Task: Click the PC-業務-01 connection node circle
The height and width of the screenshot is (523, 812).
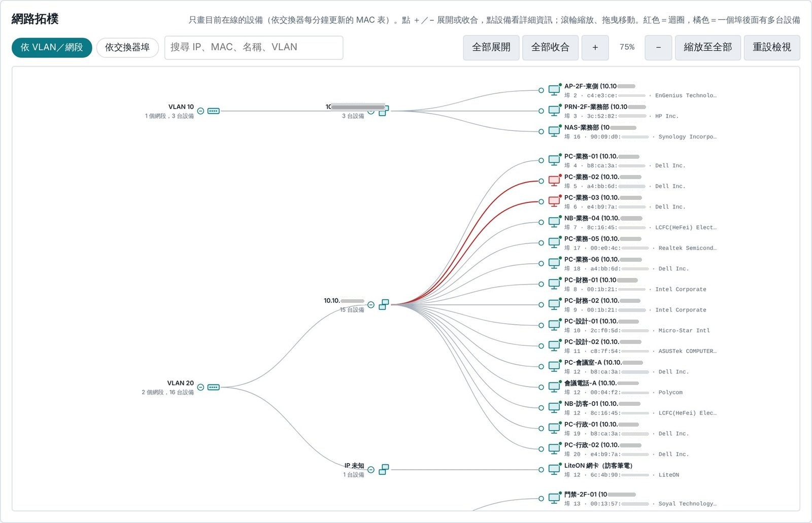Action: 541,160
